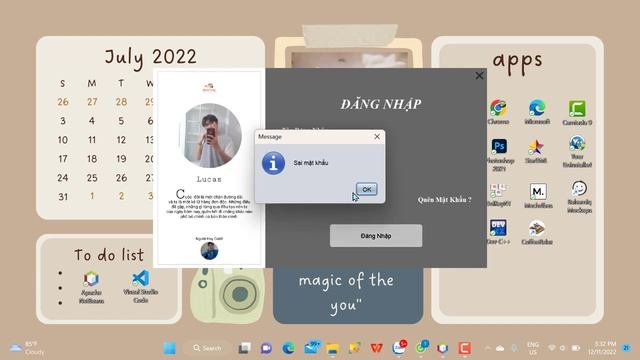Open the Chrome desktop shortcut
Image resolution: width=640 pixels, height=360 pixels.
click(498, 111)
